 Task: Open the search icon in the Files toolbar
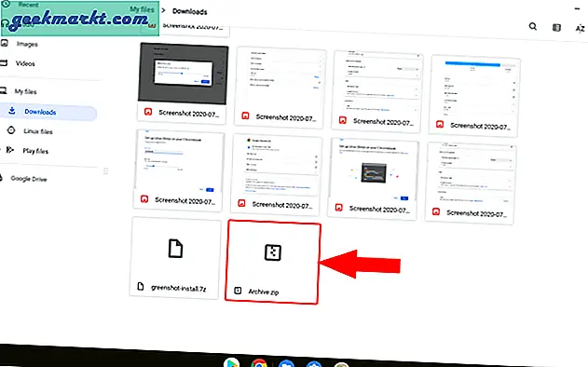tap(532, 26)
